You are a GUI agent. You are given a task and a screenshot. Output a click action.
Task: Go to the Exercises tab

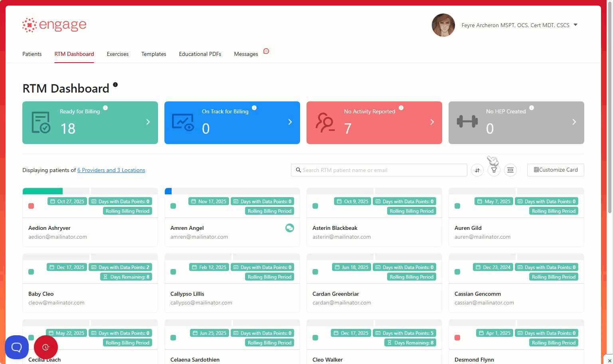click(118, 54)
